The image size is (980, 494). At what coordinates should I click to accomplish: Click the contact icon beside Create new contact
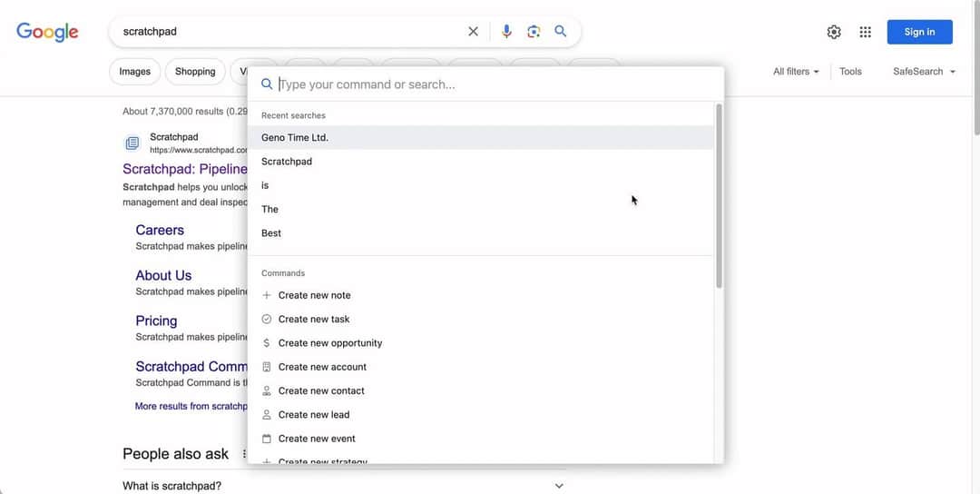(x=266, y=390)
